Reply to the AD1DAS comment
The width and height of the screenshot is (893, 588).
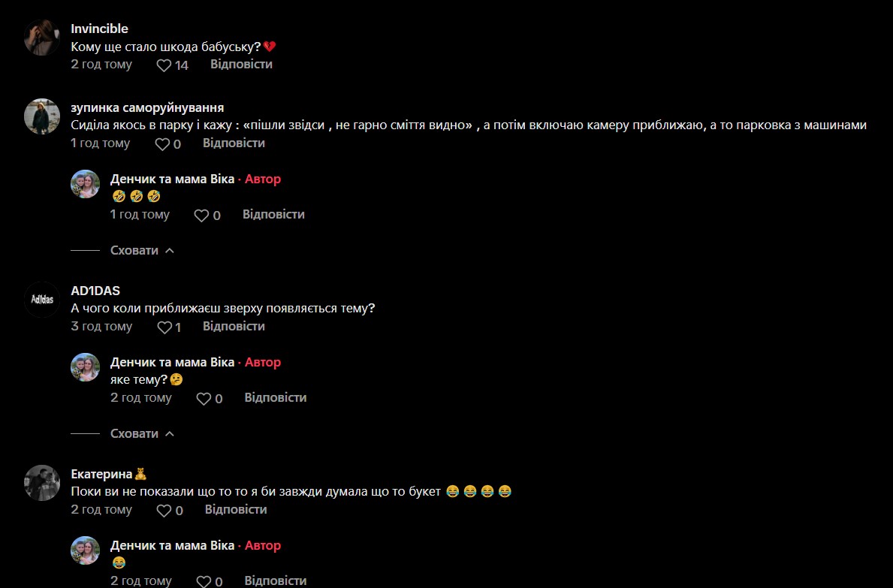(x=234, y=326)
